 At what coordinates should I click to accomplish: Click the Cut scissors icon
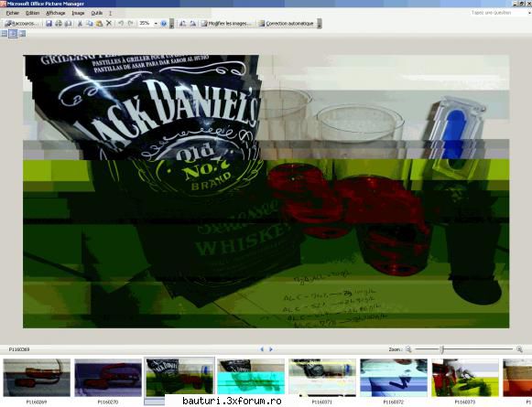coord(80,24)
